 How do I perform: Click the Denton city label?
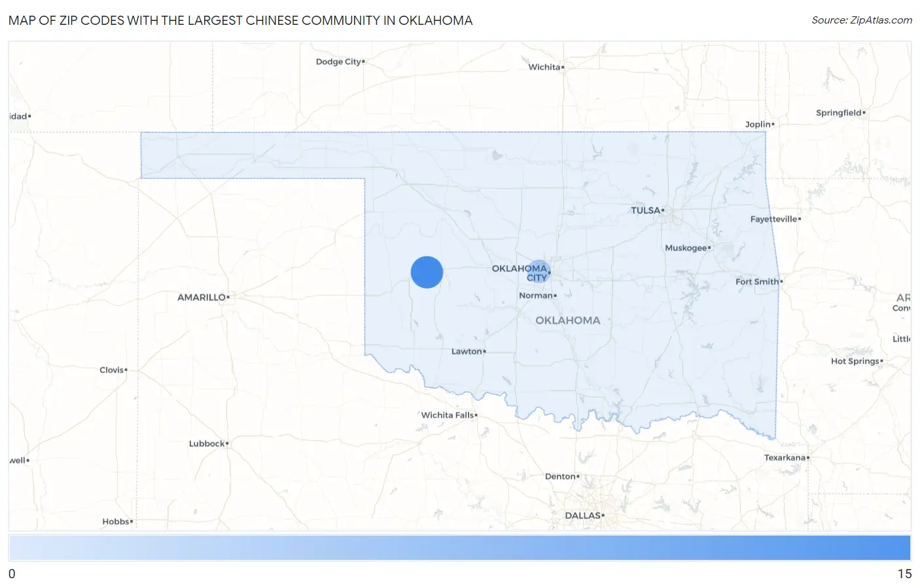[560, 477]
